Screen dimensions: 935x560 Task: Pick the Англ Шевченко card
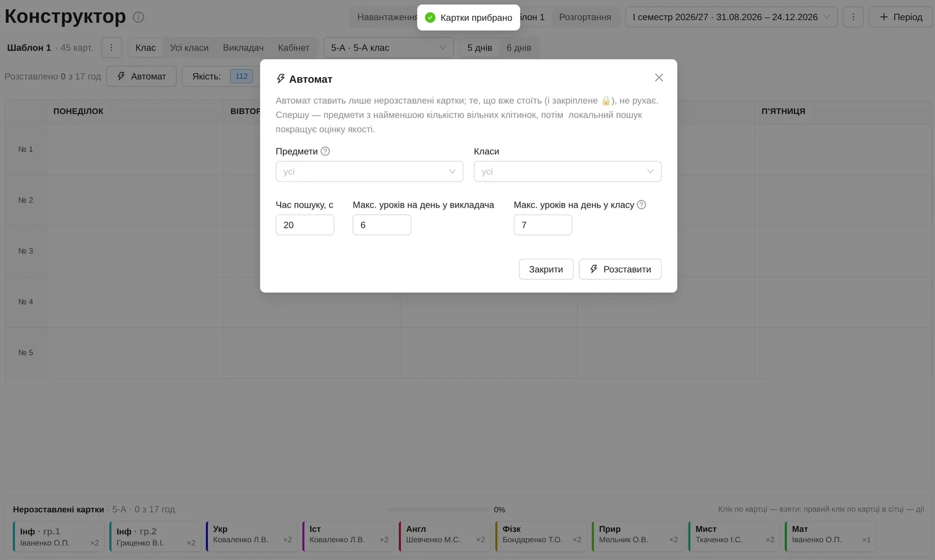pyautogui.click(x=445, y=536)
